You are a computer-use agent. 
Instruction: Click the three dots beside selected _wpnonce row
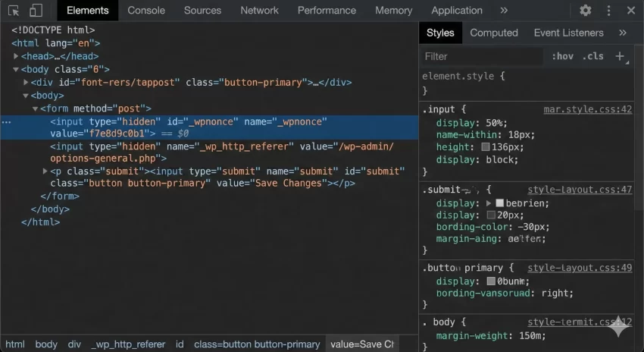tap(7, 121)
